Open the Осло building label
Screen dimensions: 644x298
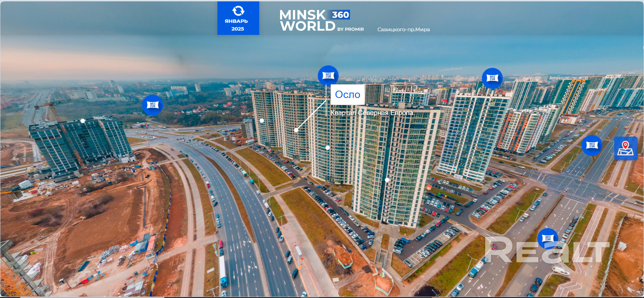coord(347,95)
